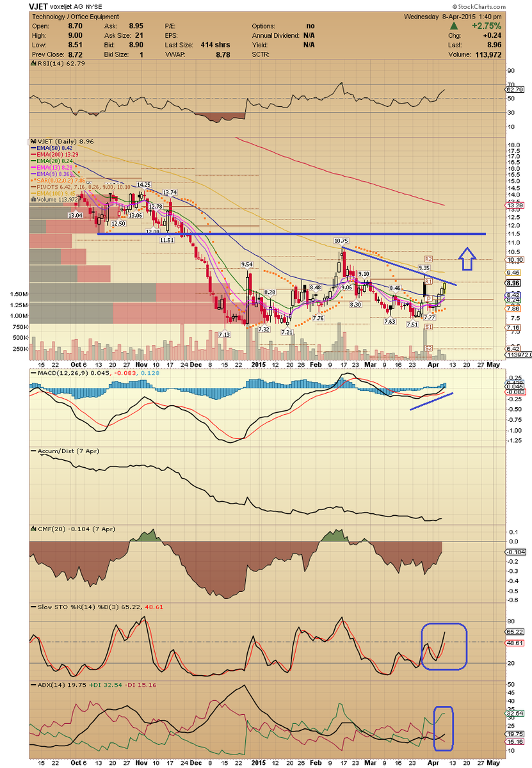Click the S1 pivot level marker
Screen dimensions: 532x768
(x=428, y=327)
